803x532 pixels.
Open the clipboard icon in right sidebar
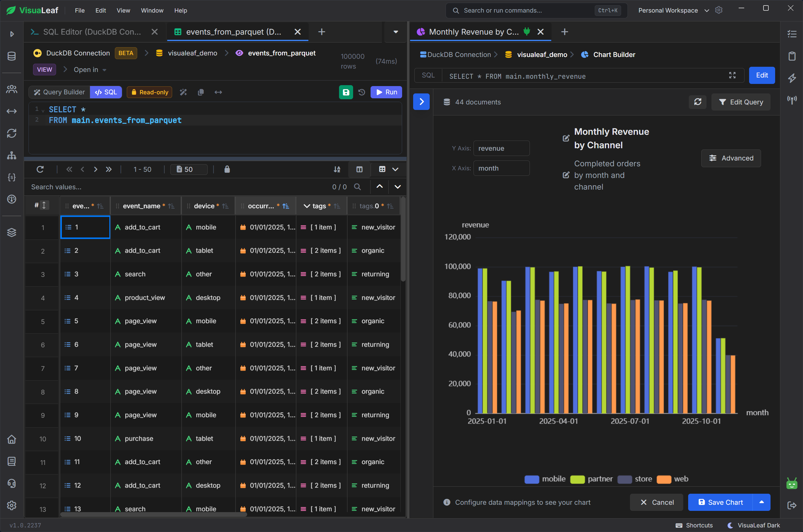coord(792,56)
